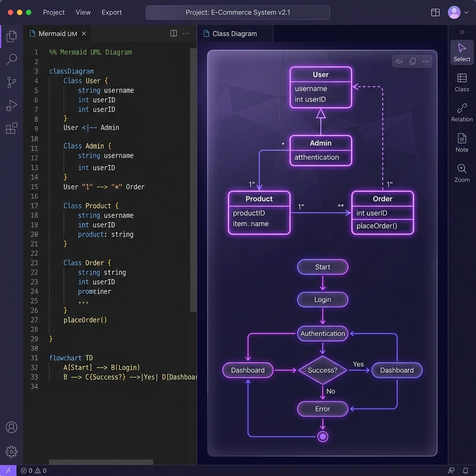This screenshot has width=476, height=476.
Task: Click the Start flowchart node
Action: coord(323,267)
